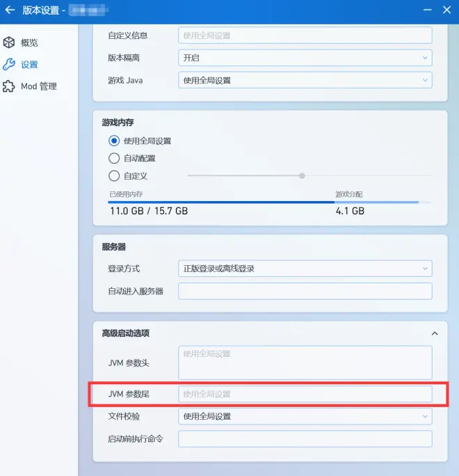Click the 启动前执行命令 input field
The image size is (459, 476).
(x=305, y=439)
